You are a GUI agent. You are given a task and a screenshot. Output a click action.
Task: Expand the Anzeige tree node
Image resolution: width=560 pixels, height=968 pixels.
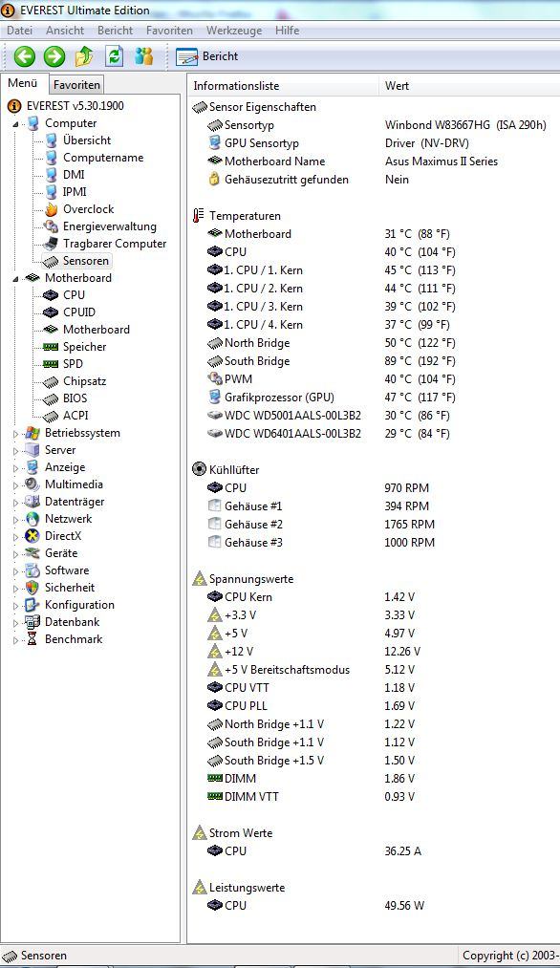pyautogui.click(x=15, y=468)
